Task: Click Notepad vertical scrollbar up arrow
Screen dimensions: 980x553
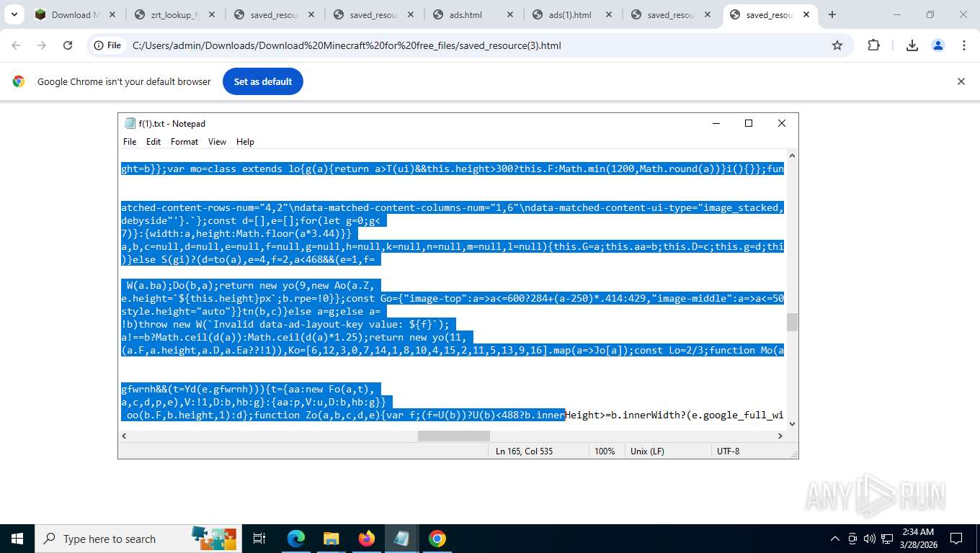Action: (792, 156)
